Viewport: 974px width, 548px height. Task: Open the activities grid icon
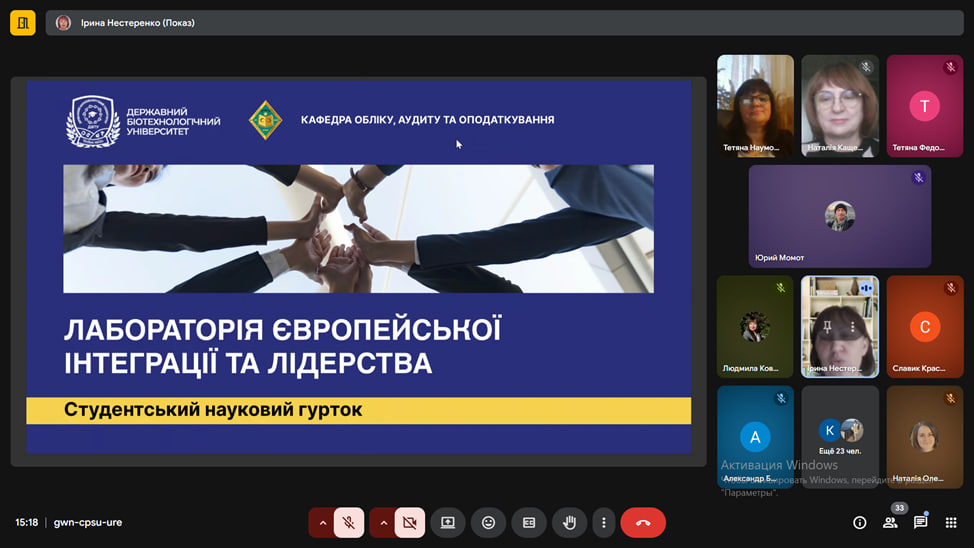951,522
